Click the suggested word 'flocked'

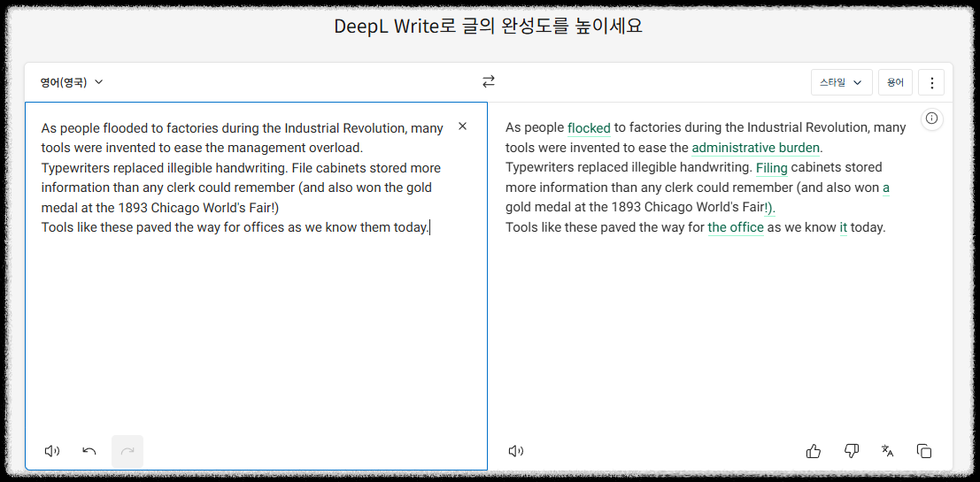[589, 128]
